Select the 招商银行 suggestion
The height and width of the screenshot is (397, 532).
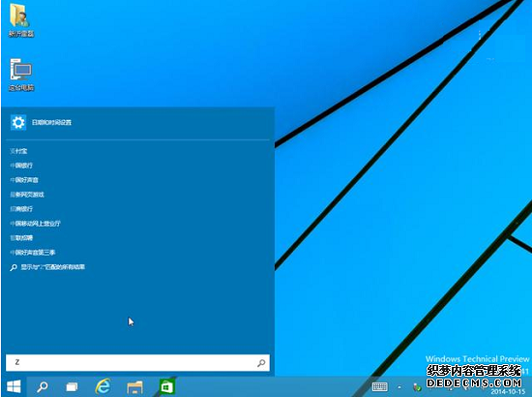(21, 209)
